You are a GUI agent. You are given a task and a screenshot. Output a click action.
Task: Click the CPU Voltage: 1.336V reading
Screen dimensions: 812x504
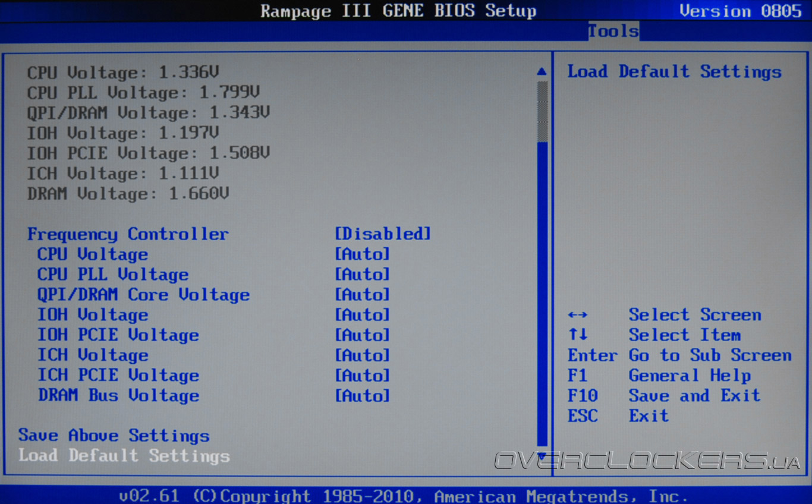(x=123, y=73)
